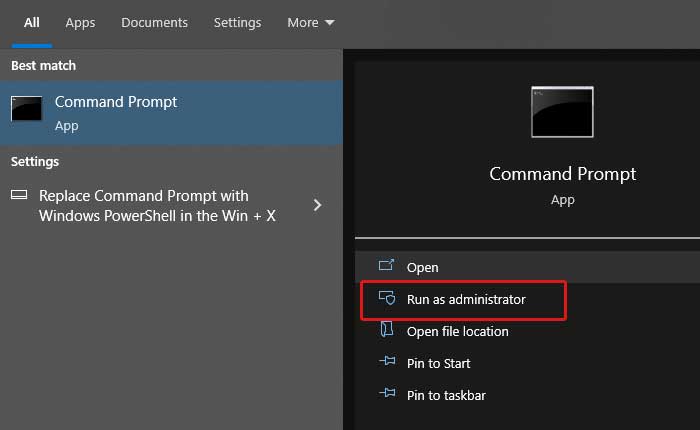Select Pin to Start option

(x=438, y=363)
